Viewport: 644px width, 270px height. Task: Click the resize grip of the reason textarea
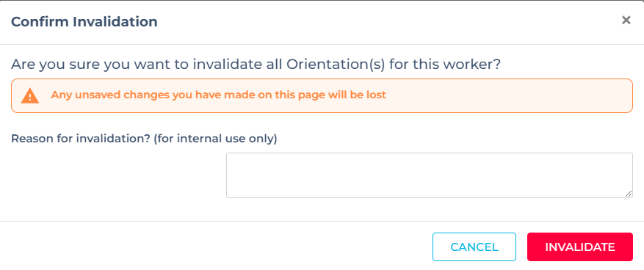click(629, 194)
